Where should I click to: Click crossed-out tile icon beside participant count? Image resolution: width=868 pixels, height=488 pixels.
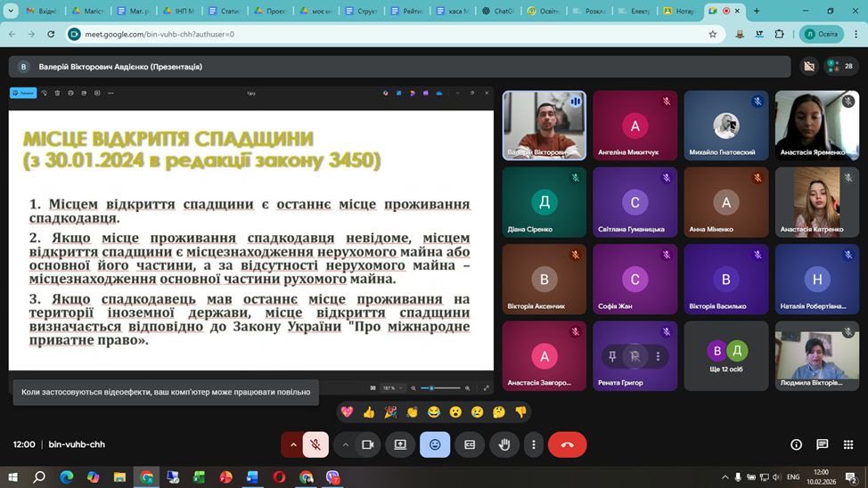(x=809, y=67)
